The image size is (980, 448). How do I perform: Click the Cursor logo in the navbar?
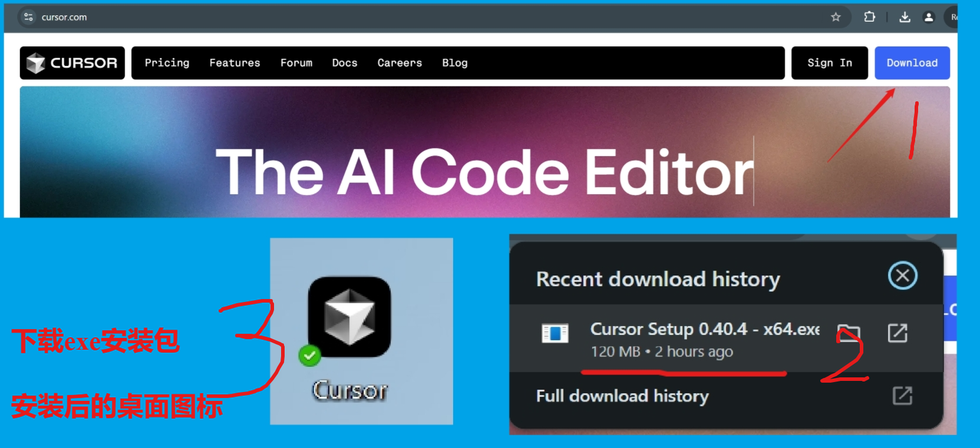coord(72,63)
